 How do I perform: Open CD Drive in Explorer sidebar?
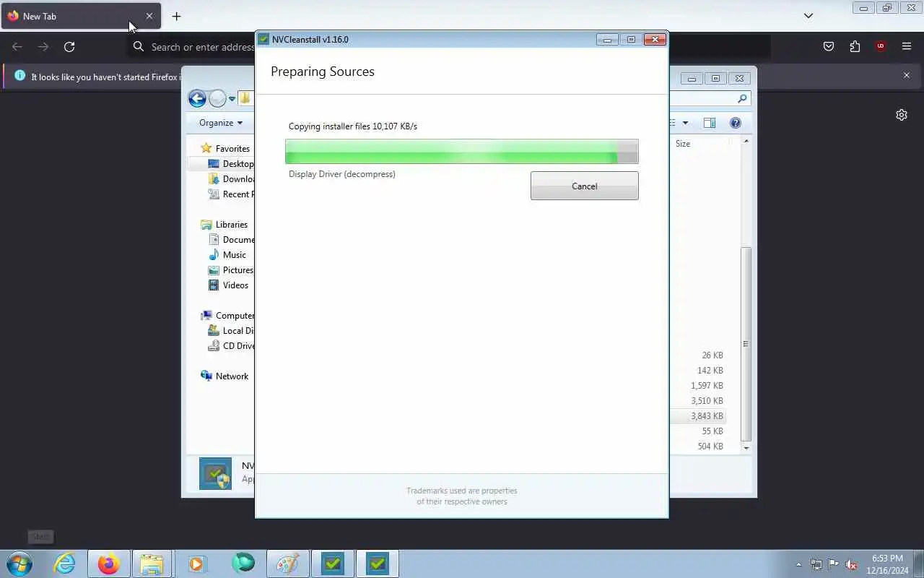pyautogui.click(x=230, y=346)
